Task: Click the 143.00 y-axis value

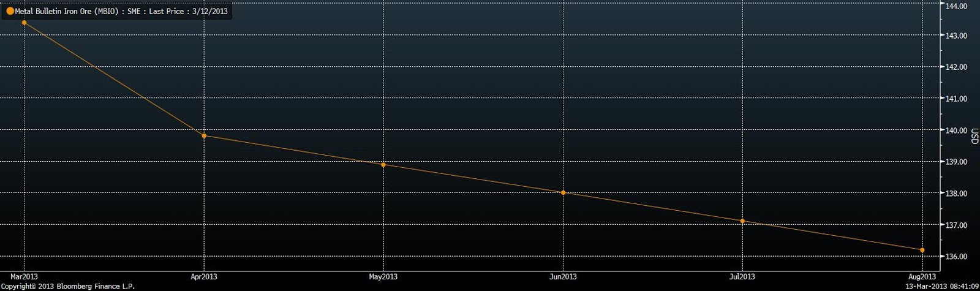Action: [957, 36]
